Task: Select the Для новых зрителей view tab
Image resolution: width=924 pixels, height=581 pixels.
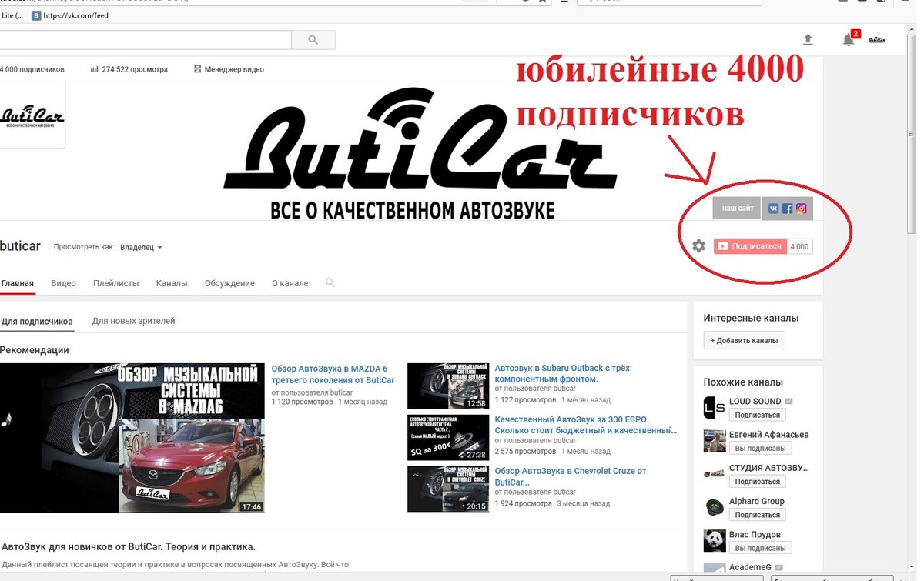Action: [x=133, y=321]
